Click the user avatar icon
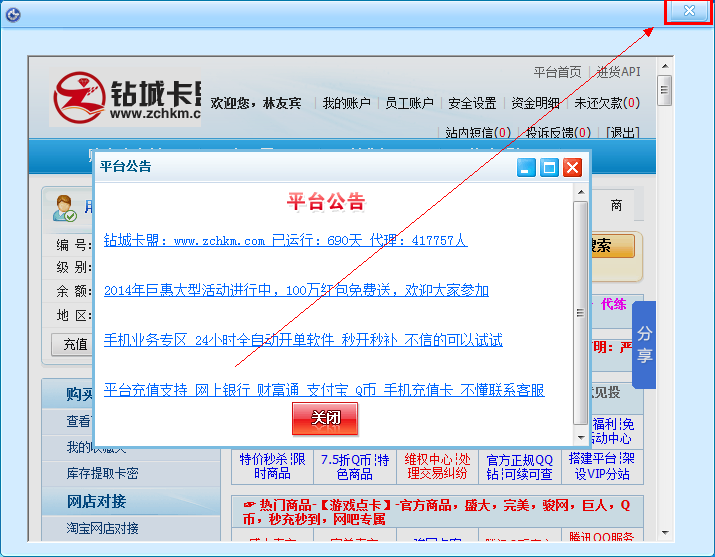The width and height of the screenshot is (715, 557). pyautogui.click(x=64, y=208)
